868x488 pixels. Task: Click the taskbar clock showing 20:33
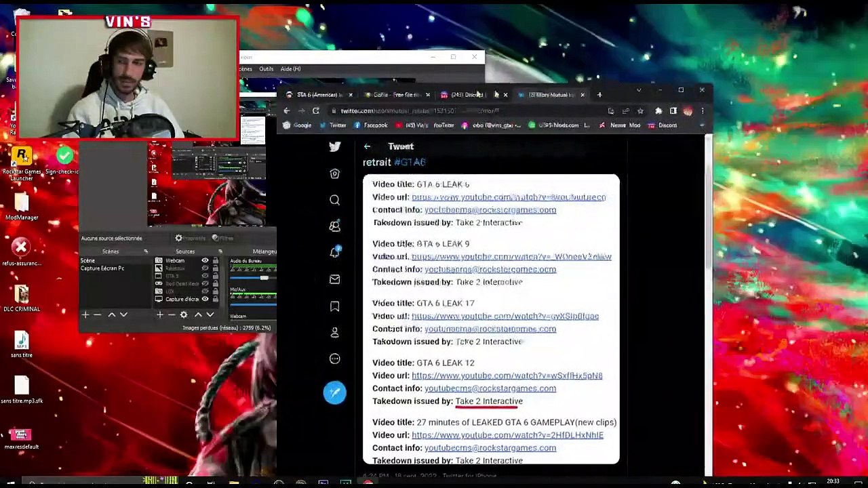[x=833, y=482]
